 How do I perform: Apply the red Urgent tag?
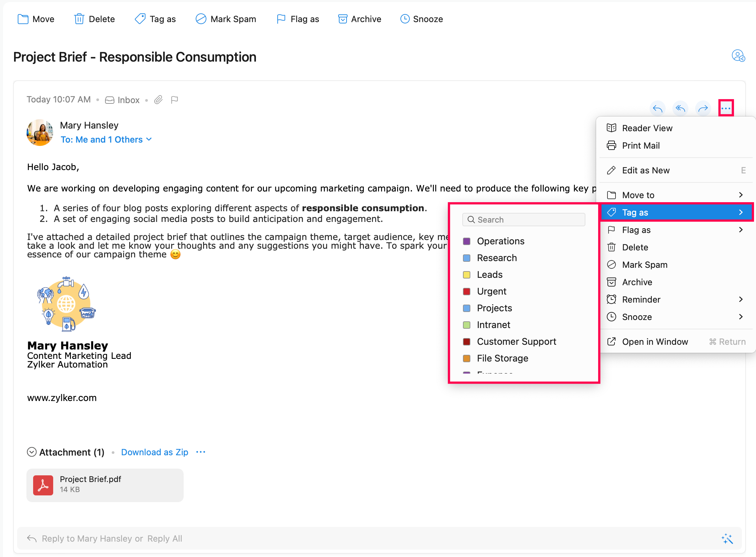[491, 291]
